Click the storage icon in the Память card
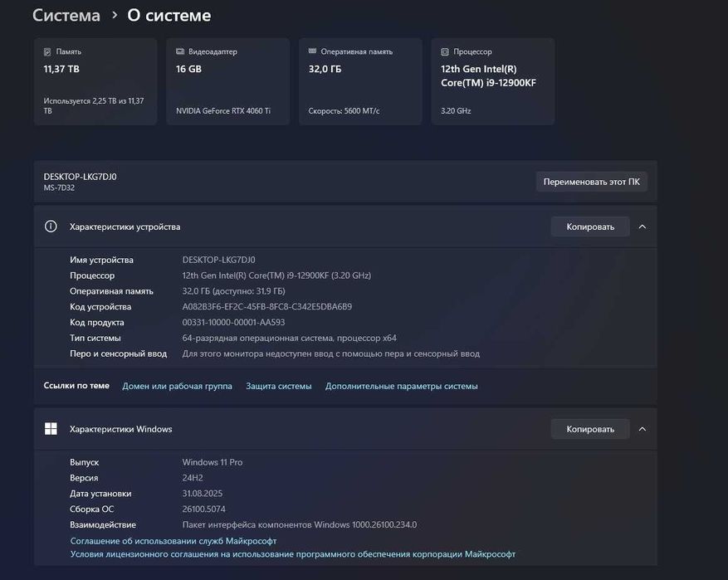 [x=47, y=52]
